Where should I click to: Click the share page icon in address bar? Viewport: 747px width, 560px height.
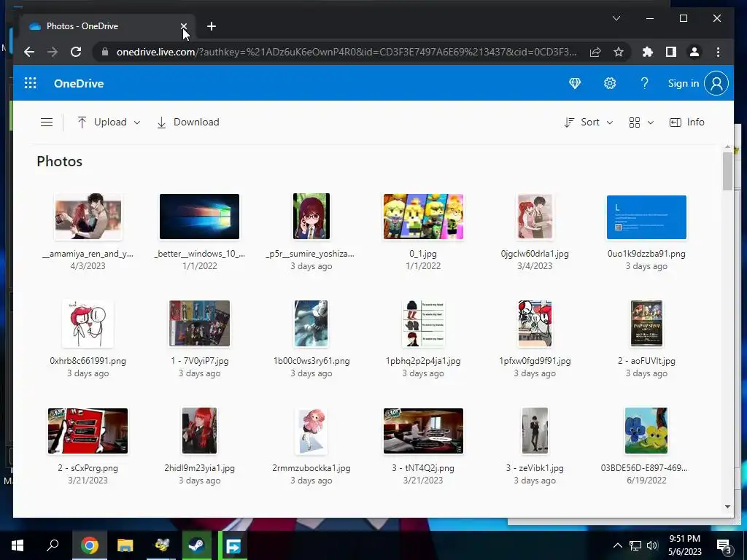pyautogui.click(x=595, y=52)
